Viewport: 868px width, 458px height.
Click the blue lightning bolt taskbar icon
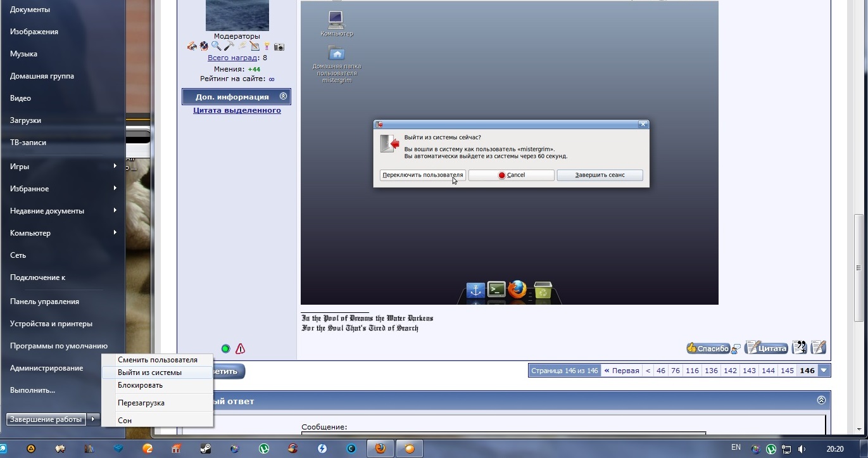pos(322,448)
